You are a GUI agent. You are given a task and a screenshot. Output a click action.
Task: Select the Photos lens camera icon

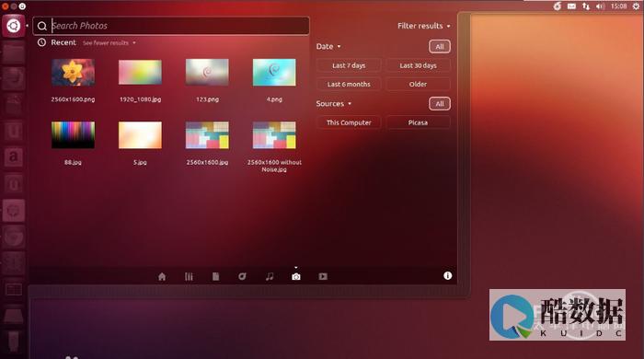tap(296, 276)
